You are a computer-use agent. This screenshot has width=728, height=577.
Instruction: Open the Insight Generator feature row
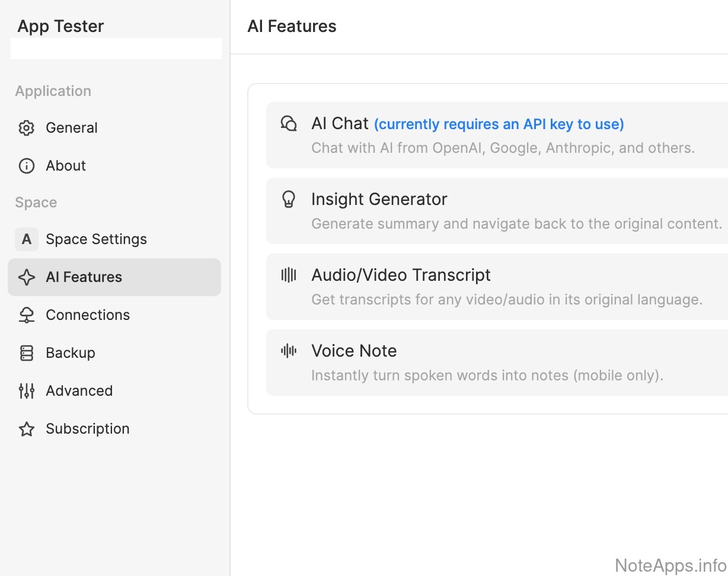(497, 211)
